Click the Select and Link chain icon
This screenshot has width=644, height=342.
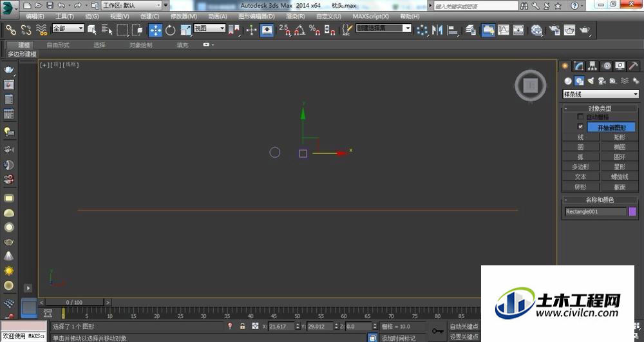(x=11, y=30)
